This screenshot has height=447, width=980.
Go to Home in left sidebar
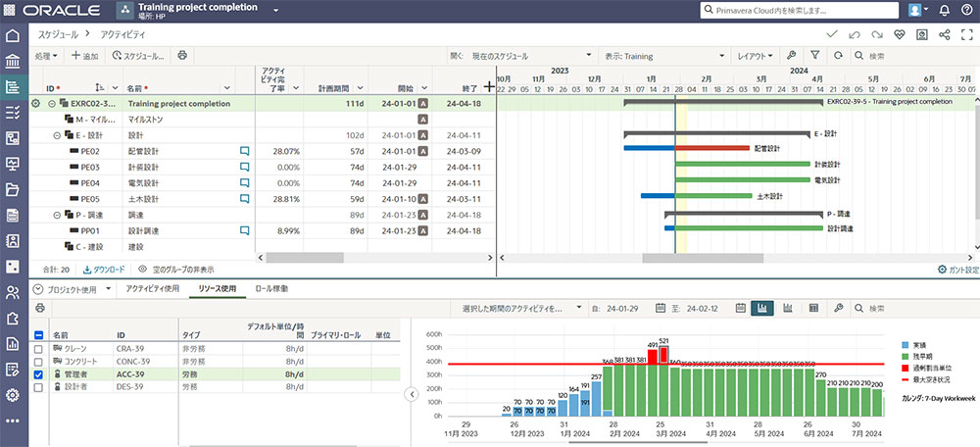click(x=13, y=35)
